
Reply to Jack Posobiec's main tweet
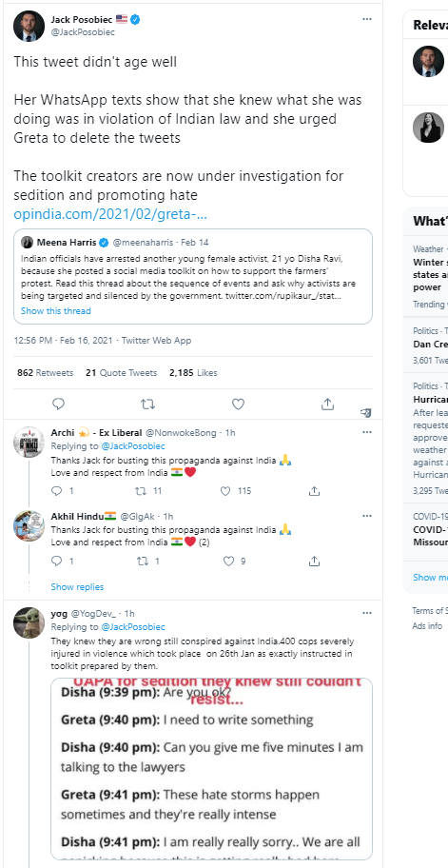59,404
